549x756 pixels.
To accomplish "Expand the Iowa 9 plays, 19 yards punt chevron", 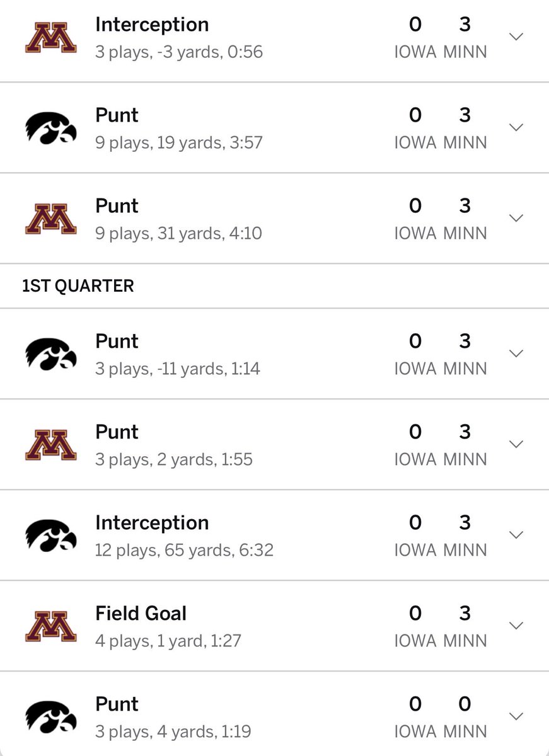I will tap(516, 127).
